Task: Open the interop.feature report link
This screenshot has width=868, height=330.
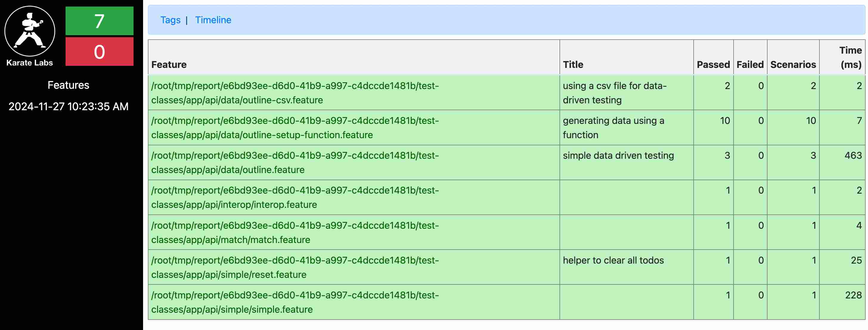Action: pos(294,197)
